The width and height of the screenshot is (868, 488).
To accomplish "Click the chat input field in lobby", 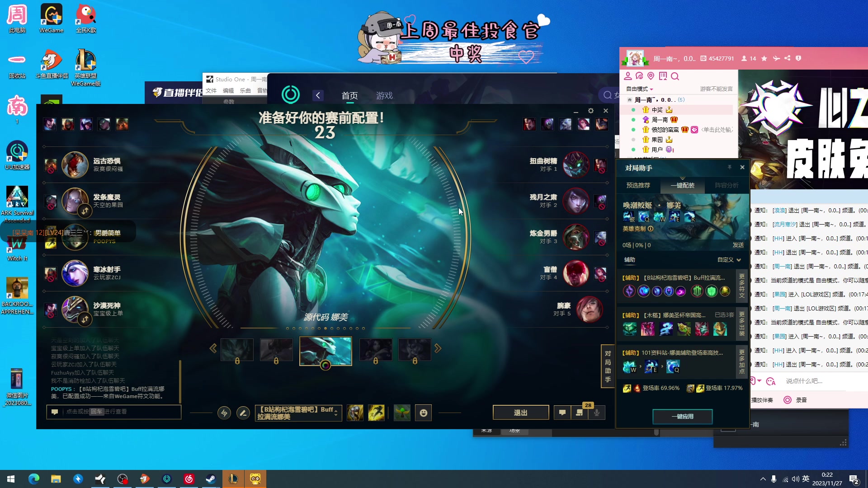I will pyautogui.click(x=114, y=412).
